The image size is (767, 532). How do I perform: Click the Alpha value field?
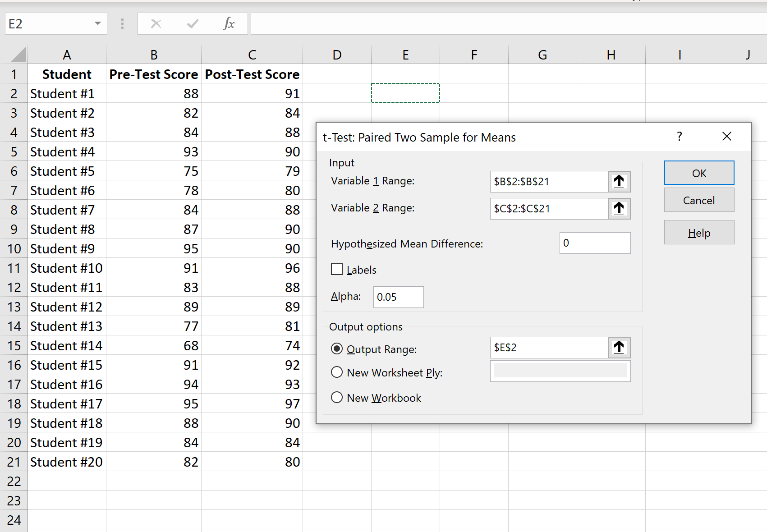point(398,297)
